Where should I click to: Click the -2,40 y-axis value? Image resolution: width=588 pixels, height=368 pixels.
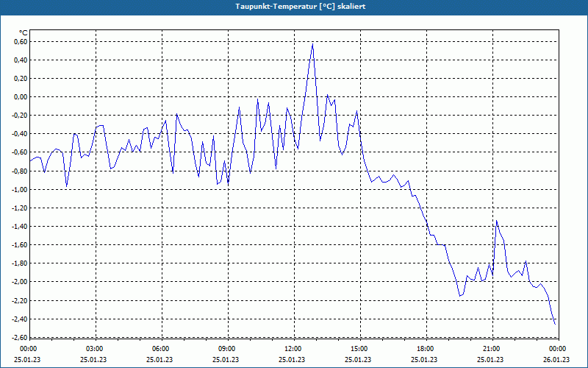point(21,319)
